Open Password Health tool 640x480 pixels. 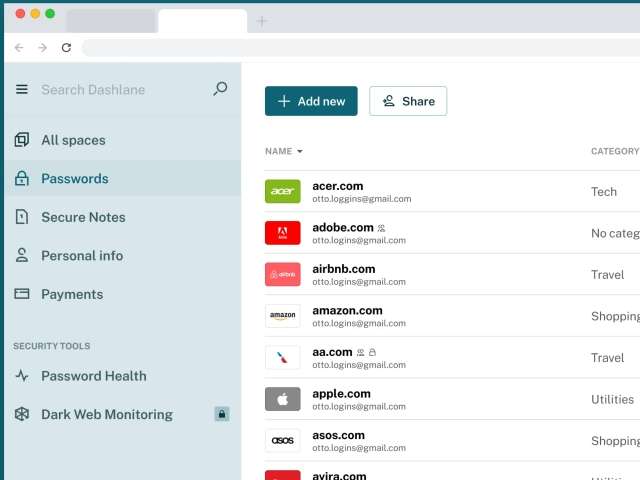(122, 376)
